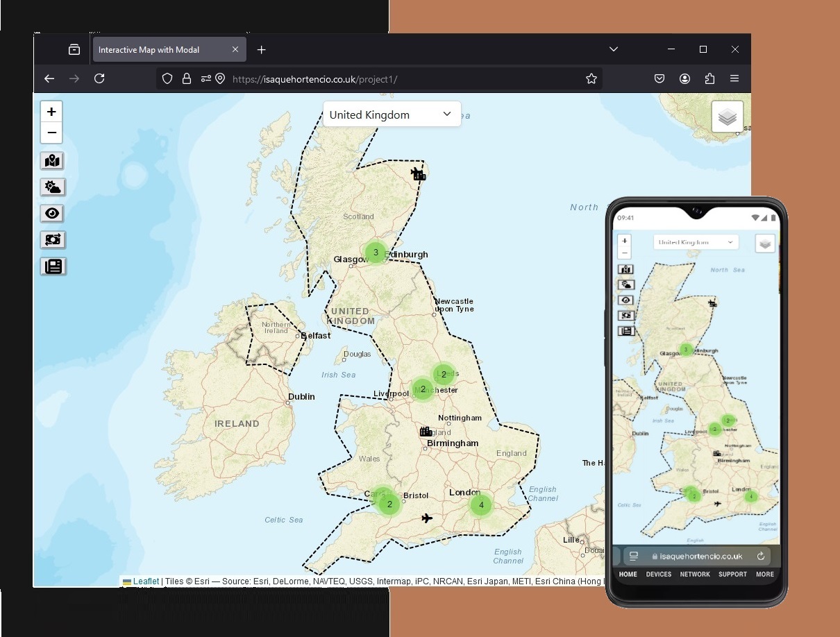Viewport: 840px width, 637px height.
Task: Select the DEVICES menu item
Action: tap(658, 574)
